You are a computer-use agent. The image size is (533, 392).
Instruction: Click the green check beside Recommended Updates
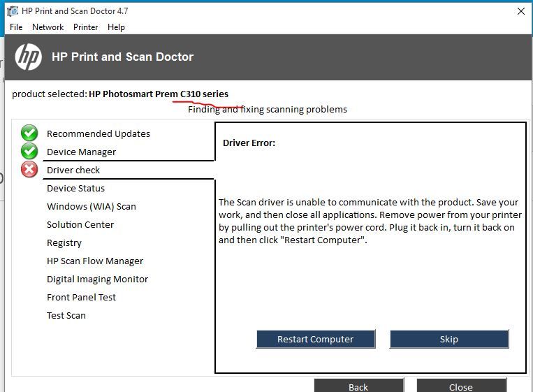tap(29, 133)
